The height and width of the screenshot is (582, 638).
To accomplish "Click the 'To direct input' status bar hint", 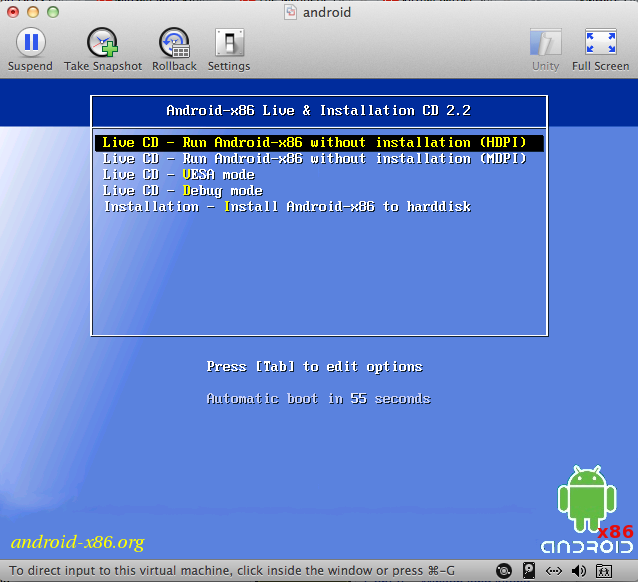I will pyautogui.click(x=232, y=571).
